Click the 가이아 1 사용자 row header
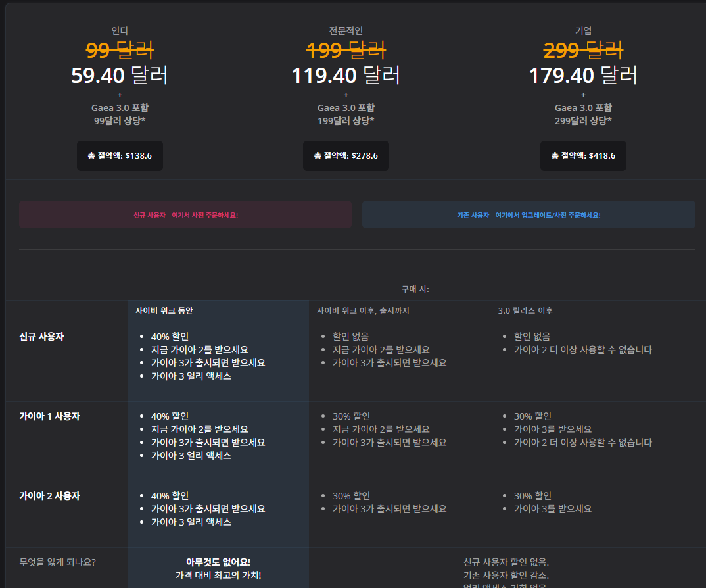This screenshot has height=588, width=706. [49, 416]
